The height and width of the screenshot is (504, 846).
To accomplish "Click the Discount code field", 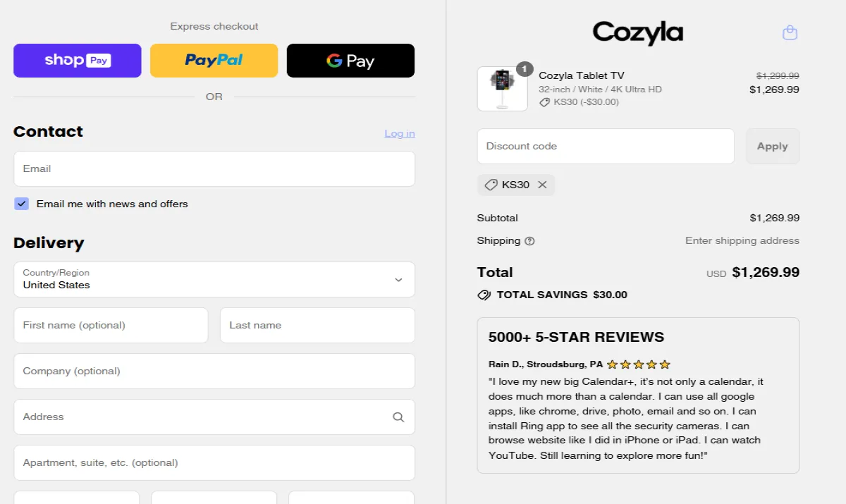I will point(606,147).
